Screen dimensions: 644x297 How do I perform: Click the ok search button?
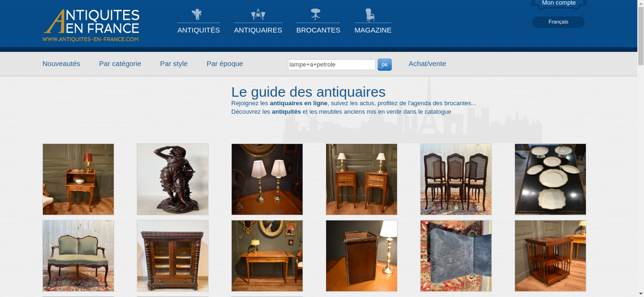click(384, 65)
